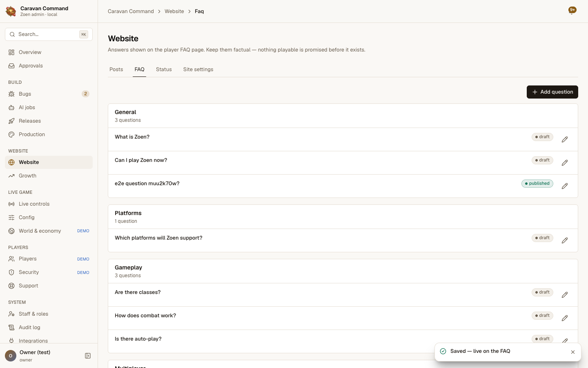Focus the Search field
The height and width of the screenshot is (368, 588).
[x=49, y=34]
